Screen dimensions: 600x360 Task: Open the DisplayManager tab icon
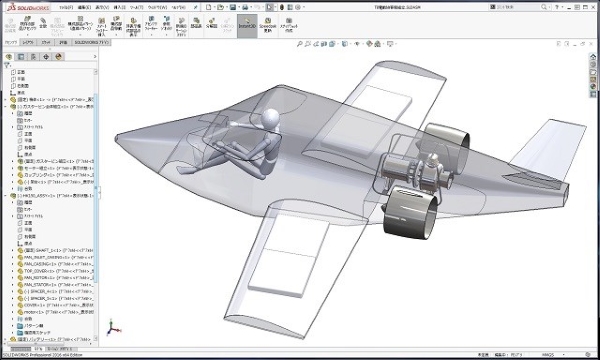click(x=59, y=57)
